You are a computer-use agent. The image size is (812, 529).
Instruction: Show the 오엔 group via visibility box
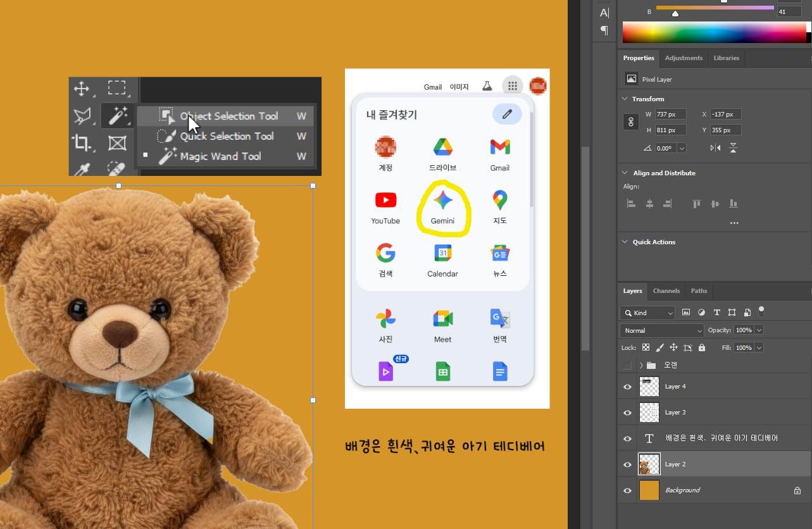point(627,365)
